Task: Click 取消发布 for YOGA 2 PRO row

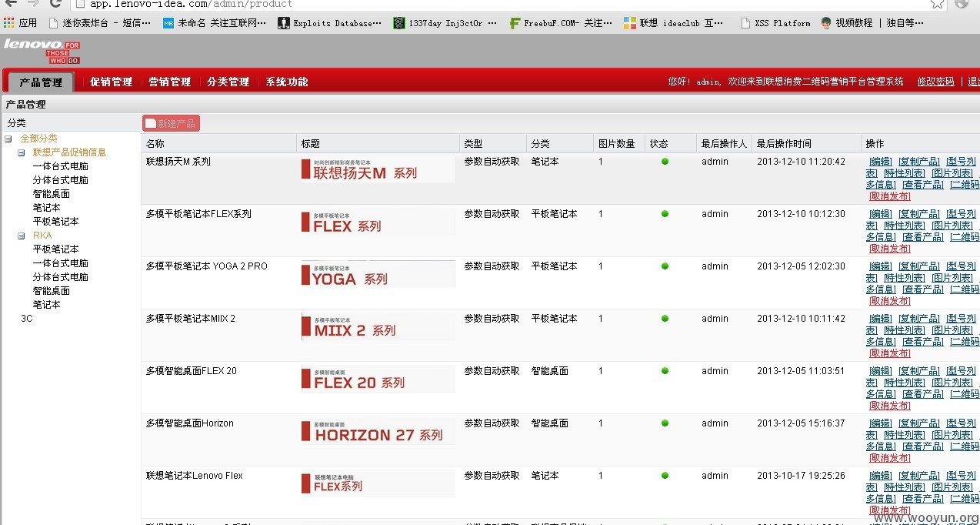Action: (x=889, y=301)
